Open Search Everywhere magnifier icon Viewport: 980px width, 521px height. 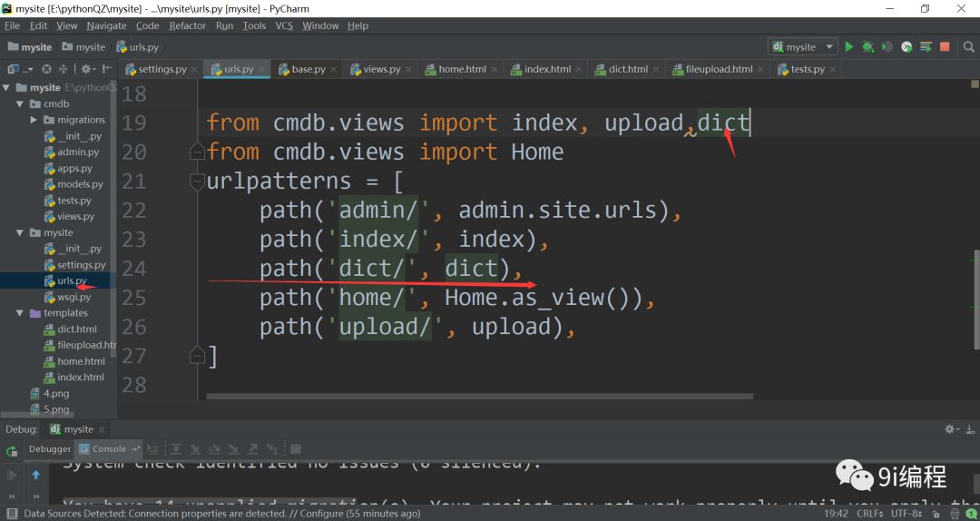[x=968, y=47]
